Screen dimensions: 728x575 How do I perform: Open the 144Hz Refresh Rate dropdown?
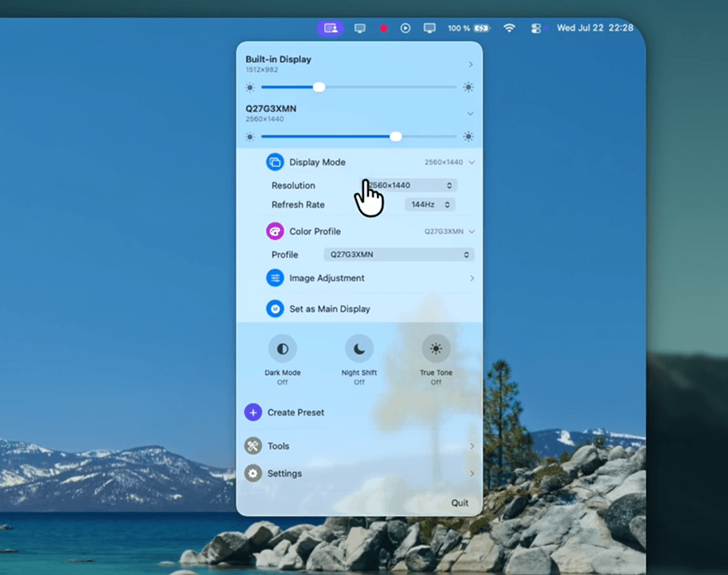430,205
